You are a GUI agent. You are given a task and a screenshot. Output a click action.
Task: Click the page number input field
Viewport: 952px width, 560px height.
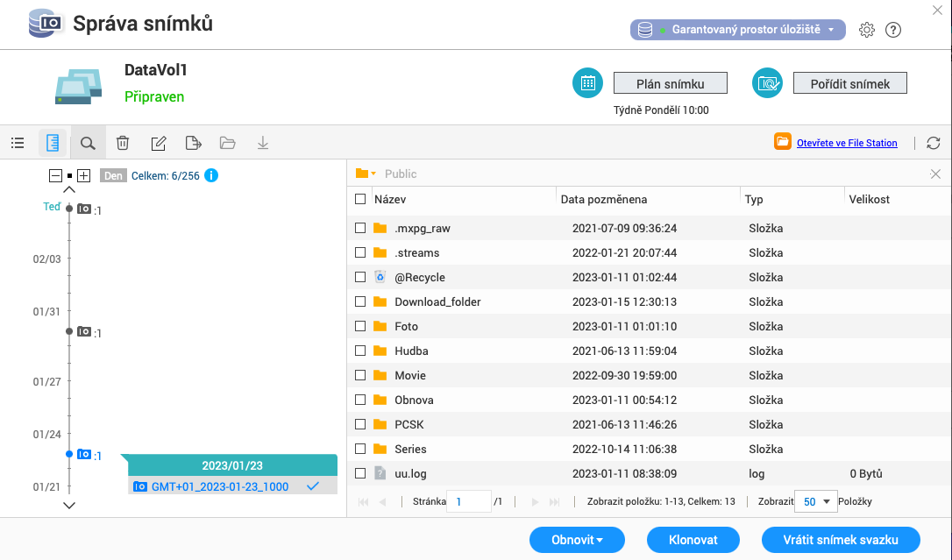(468, 502)
